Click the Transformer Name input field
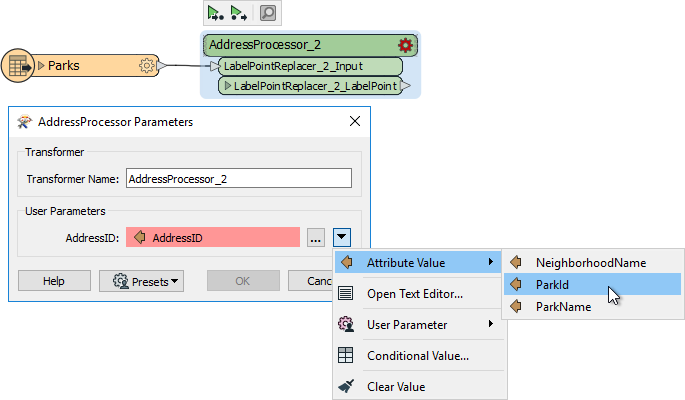 239,179
